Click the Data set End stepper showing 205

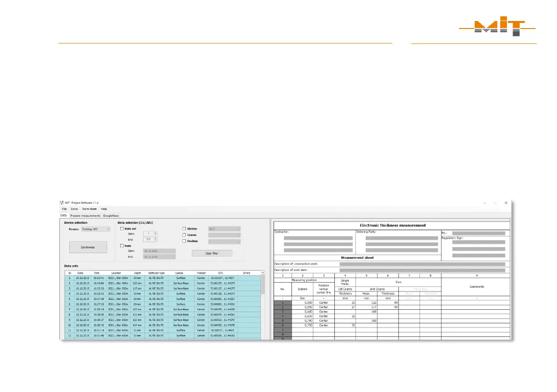(150, 240)
